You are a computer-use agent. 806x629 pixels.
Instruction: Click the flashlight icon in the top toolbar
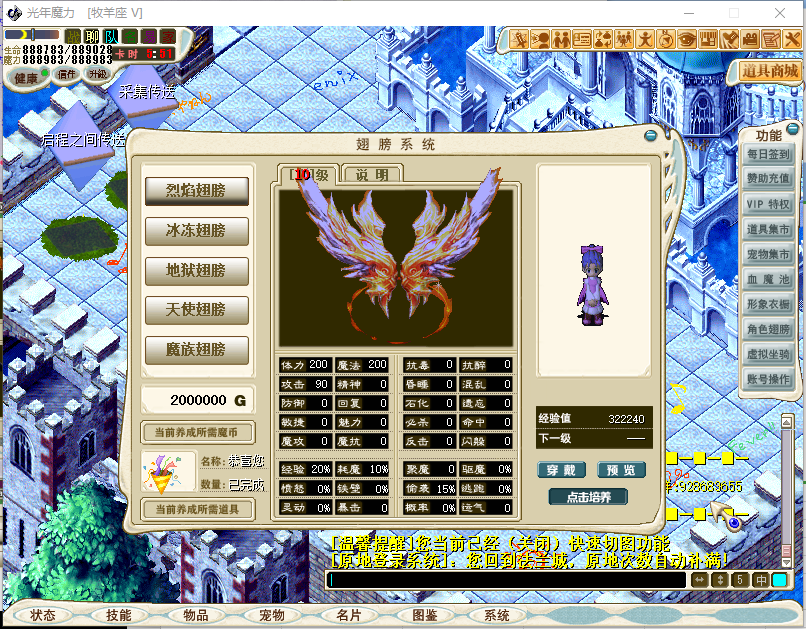pyautogui.click(x=729, y=39)
